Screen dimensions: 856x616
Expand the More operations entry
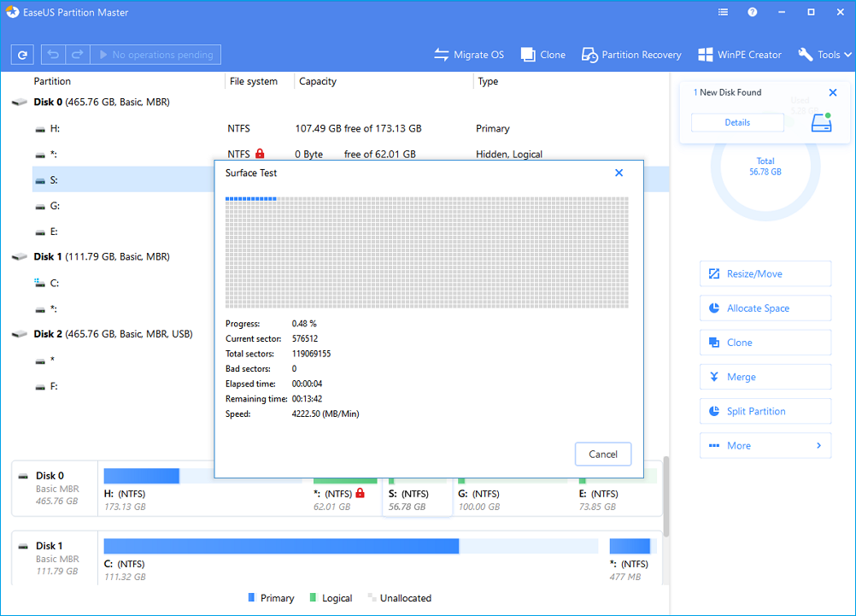pos(765,446)
